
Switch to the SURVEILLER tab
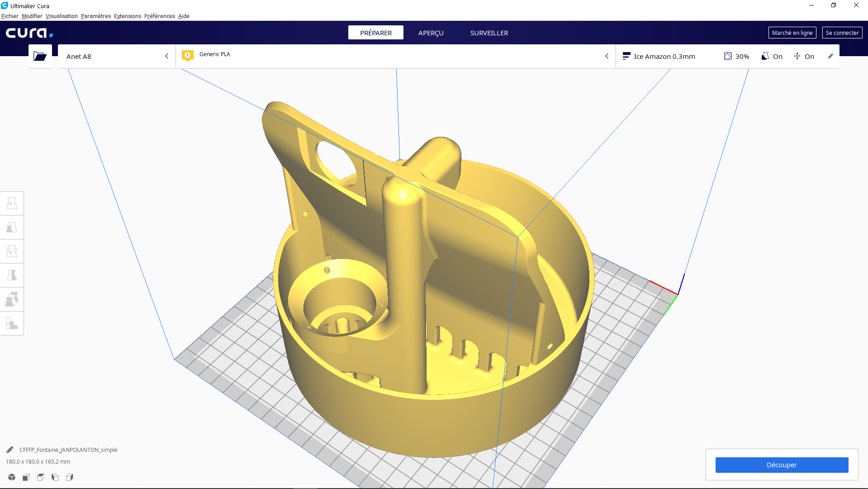click(x=489, y=33)
